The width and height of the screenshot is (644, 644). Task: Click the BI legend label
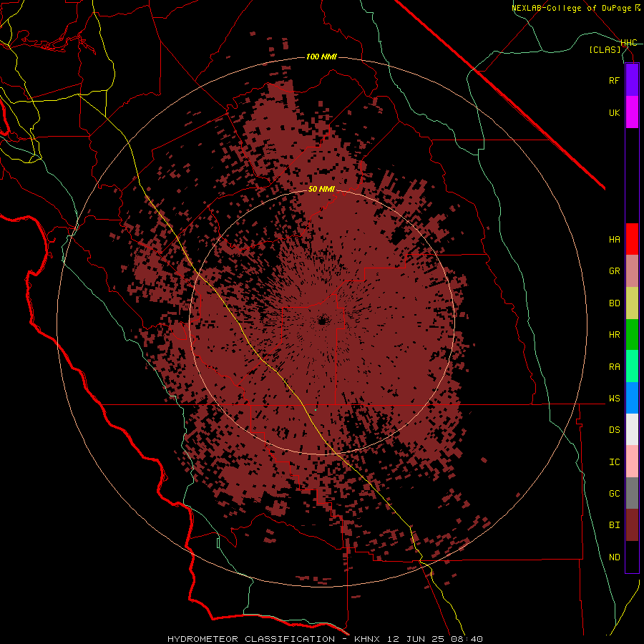point(614,525)
